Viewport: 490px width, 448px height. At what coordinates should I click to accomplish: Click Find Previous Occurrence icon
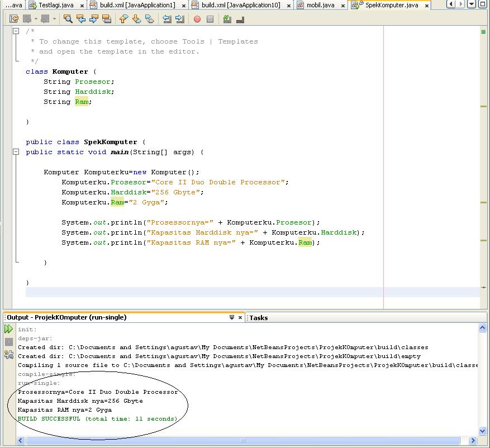click(x=81, y=19)
